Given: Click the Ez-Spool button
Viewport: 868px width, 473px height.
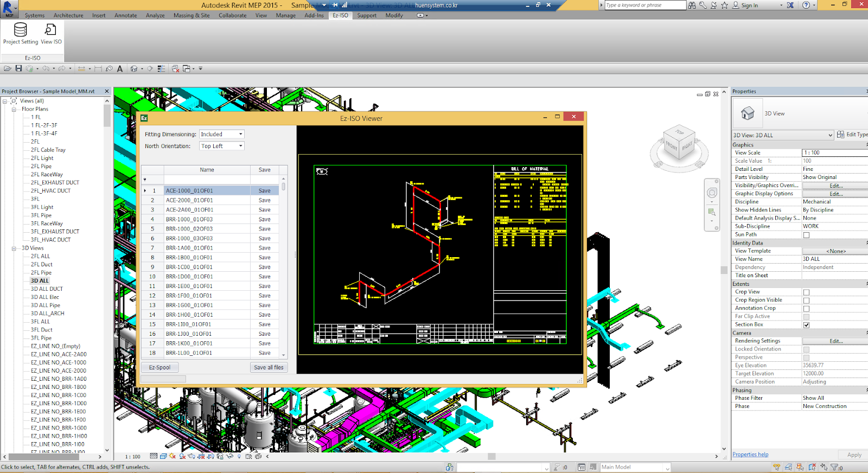Looking at the screenshot, I should click(159, 367).
